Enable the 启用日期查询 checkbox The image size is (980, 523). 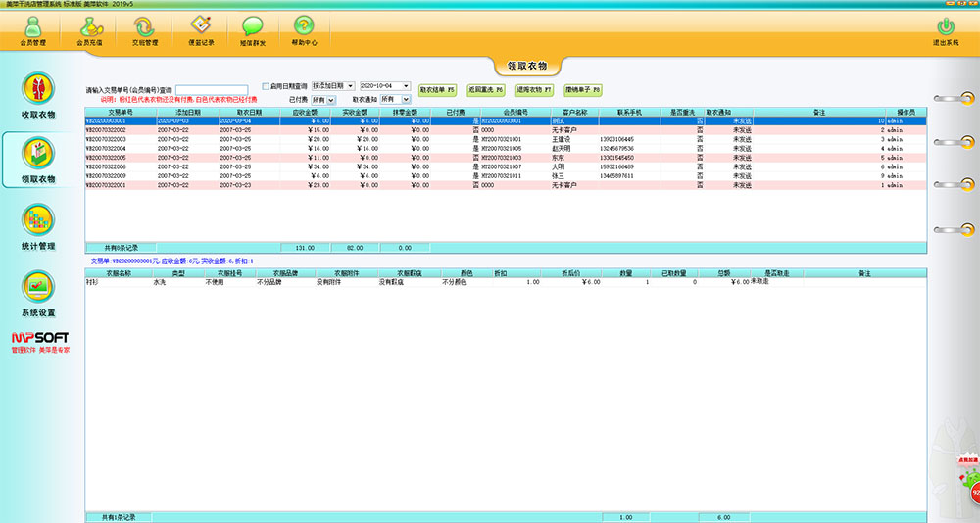click(x=266, y=86)
